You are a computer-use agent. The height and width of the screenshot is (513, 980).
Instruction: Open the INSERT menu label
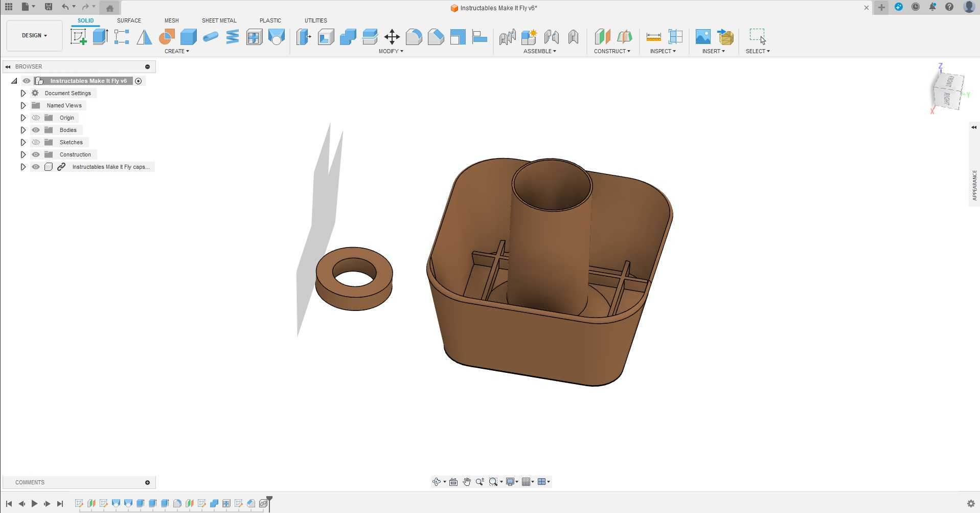click(x=714, y=51)
